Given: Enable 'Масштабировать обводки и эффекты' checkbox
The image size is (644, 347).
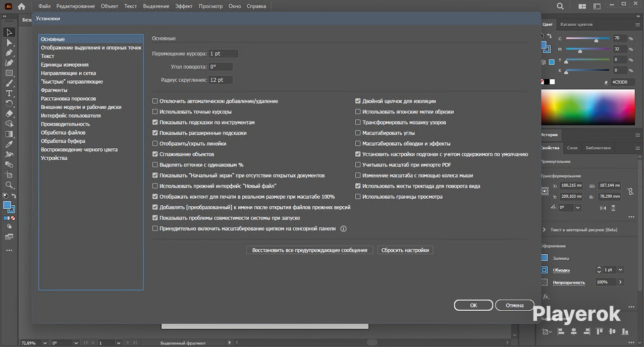Looking at the screenshot, I should point(358,143).
